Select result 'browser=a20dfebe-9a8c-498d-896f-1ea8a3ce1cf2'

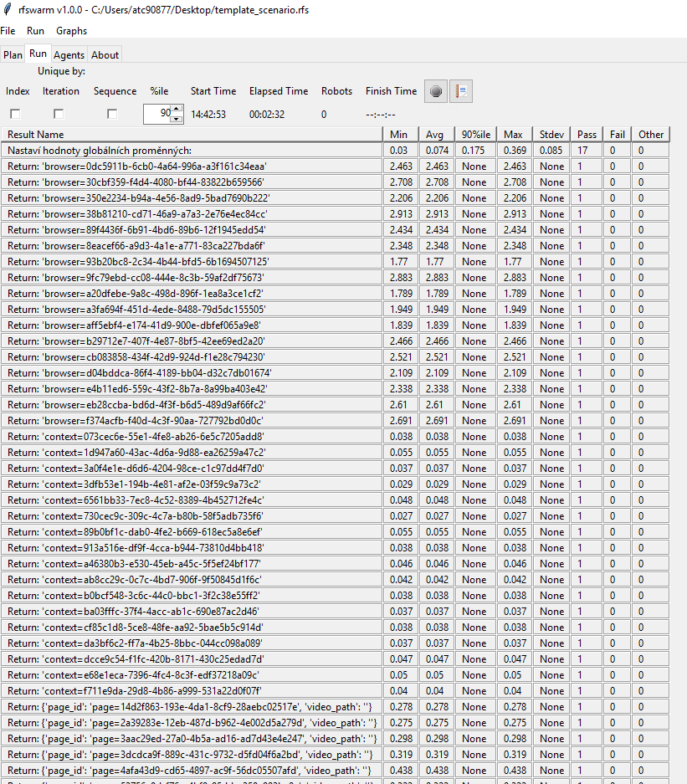tap(192, 294)
